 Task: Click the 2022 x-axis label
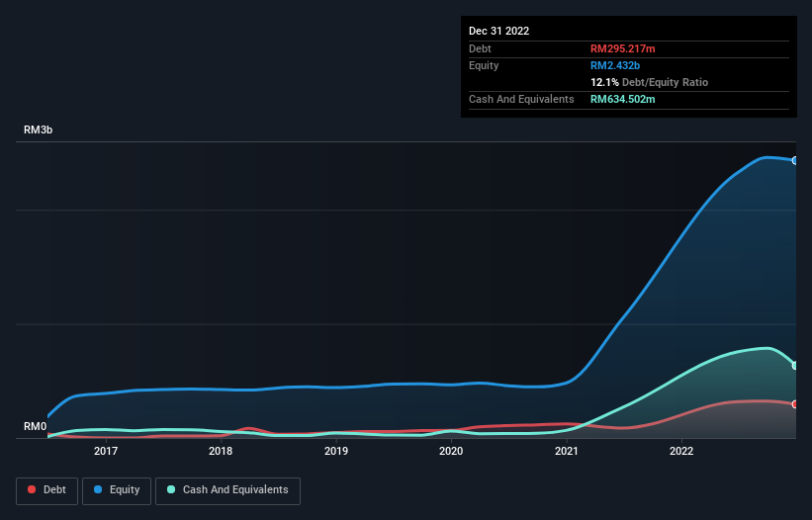point(681,451)
